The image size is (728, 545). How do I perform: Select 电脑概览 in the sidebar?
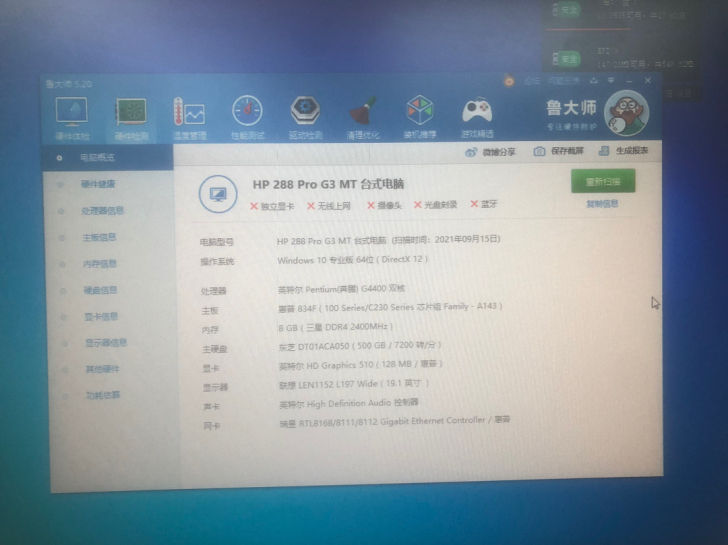(x=108, y=157)
